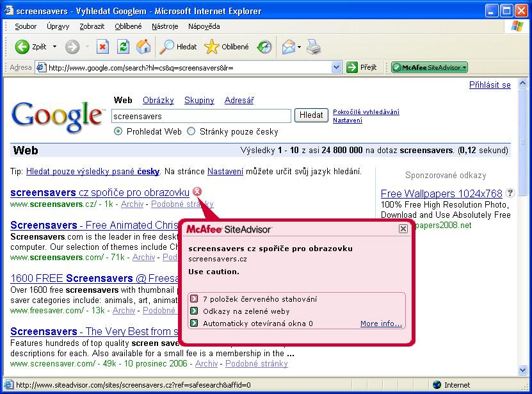Open the Zobrazit menu
Viewport: 532px width, 394px height.
click(x=92, y=26)
